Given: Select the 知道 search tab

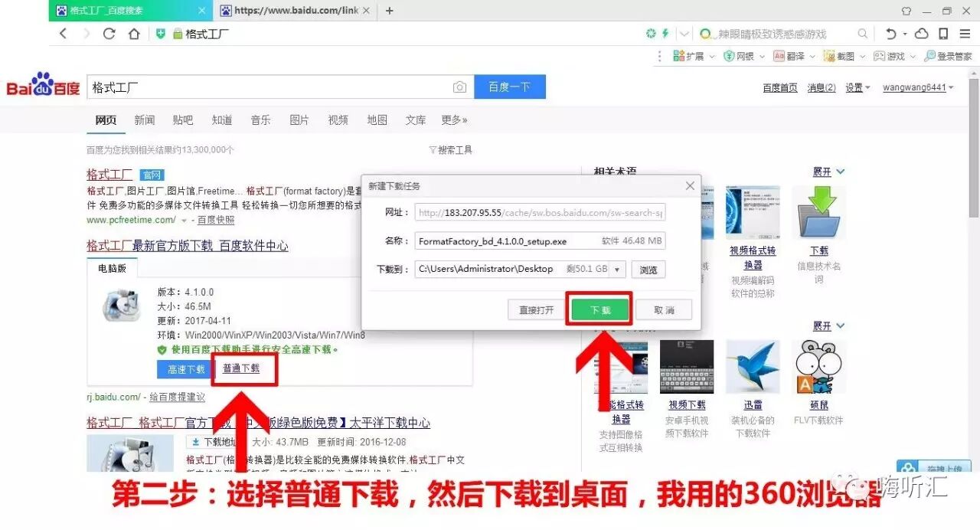Looking at the screenshot, I should (x=222, y=120).
